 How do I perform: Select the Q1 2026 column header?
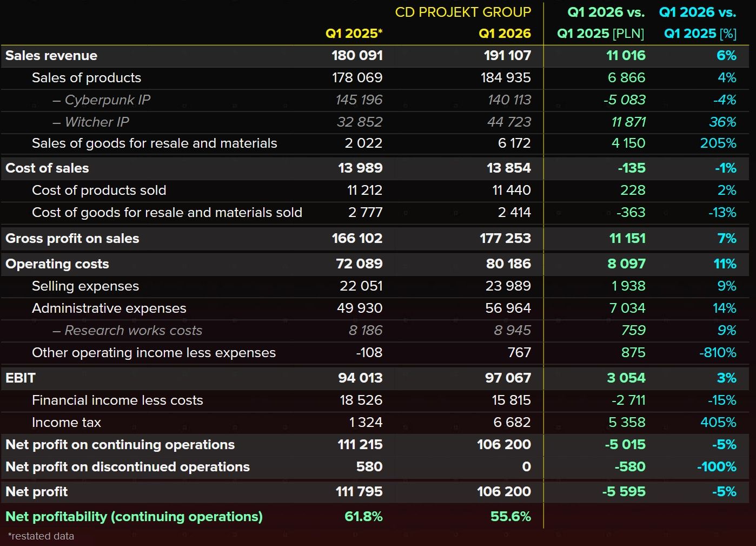pos(505,34)
